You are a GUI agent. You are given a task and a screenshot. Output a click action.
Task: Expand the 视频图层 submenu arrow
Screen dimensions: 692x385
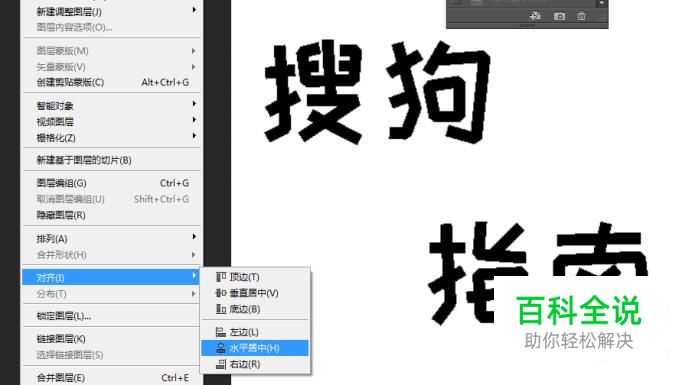[194, 120]
